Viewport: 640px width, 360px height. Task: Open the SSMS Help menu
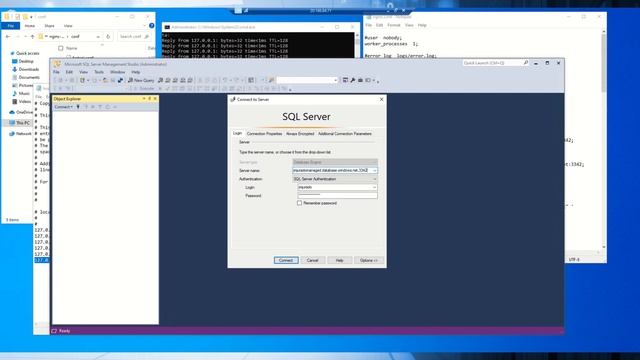coord(136,72)
